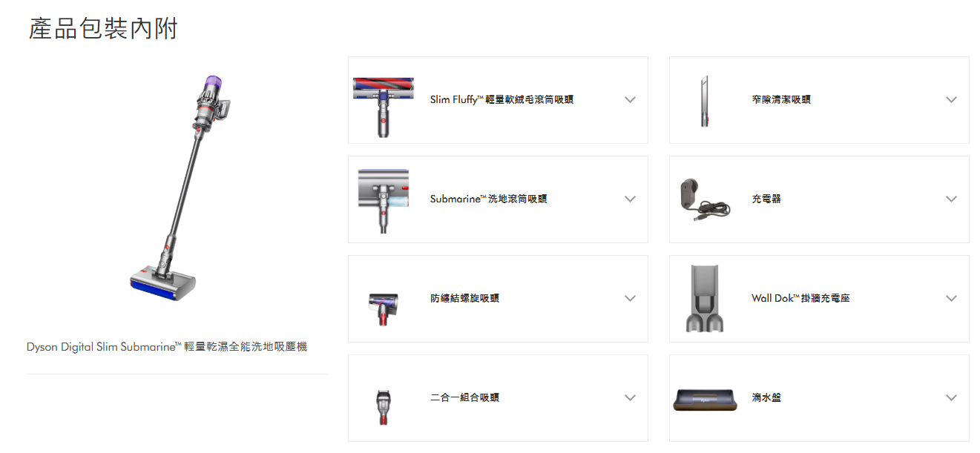Click the Dyson Digital Slim Submarine vacuum image

click(x=177, y=188)
